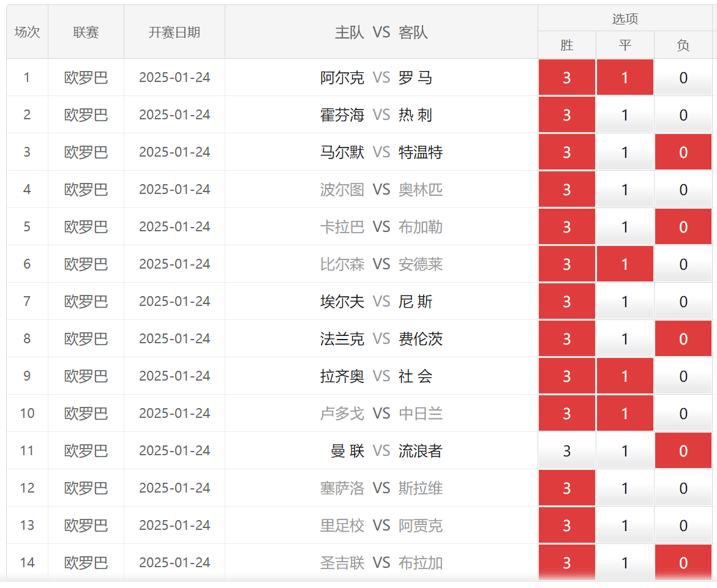717x588 pixels.
Task: Select draw option 1 for 波尔图 VS 奥林匹
Action: click(x=625, y=190)
